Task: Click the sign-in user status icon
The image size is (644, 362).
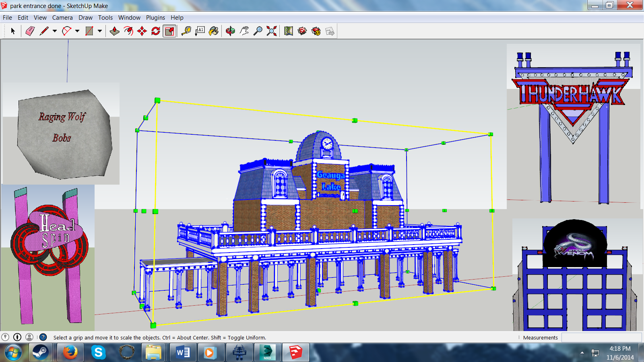Action: click(29, 337)
